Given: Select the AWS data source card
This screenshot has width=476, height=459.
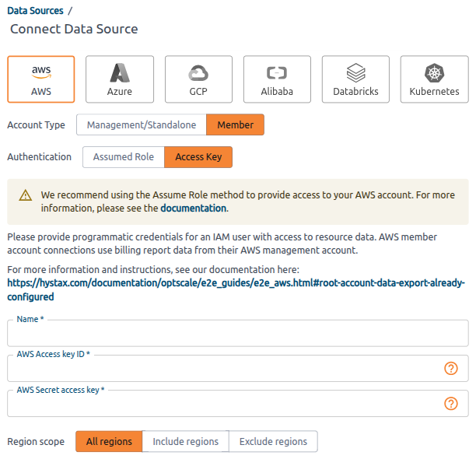Looking at the screenshot, I should (41, 79).
